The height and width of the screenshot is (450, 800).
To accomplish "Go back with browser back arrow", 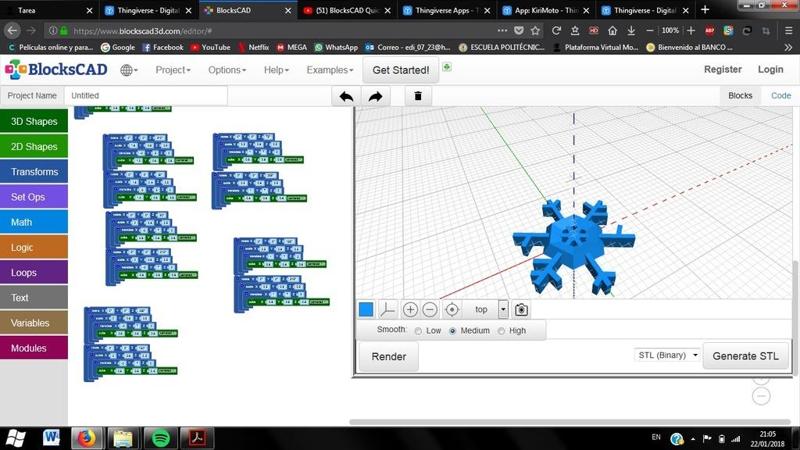I will (12, 31).
